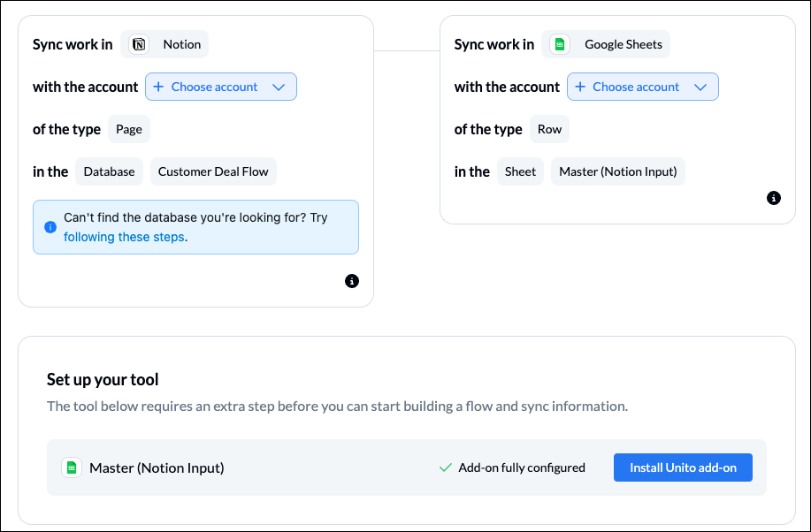The width and height of the screenshot is (811, 532).
Task: Click 'Can't find the database' hint text
Action: point(195,217)
